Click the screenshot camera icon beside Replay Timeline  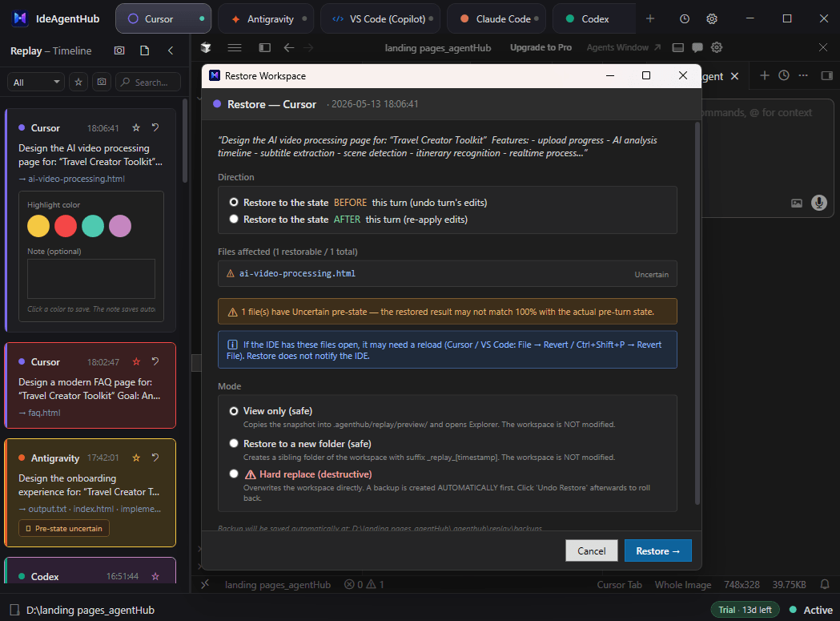click(x=119, y=50)
